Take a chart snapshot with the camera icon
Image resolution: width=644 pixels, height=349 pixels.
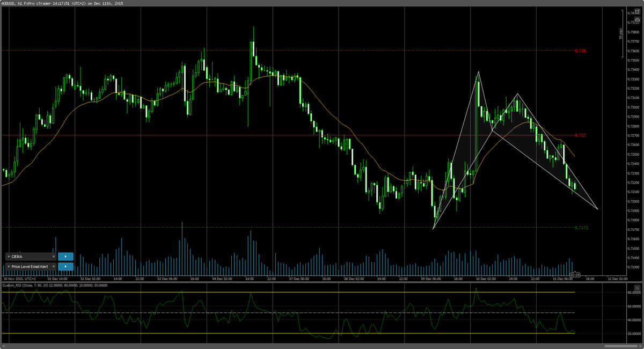click(638, 20)
